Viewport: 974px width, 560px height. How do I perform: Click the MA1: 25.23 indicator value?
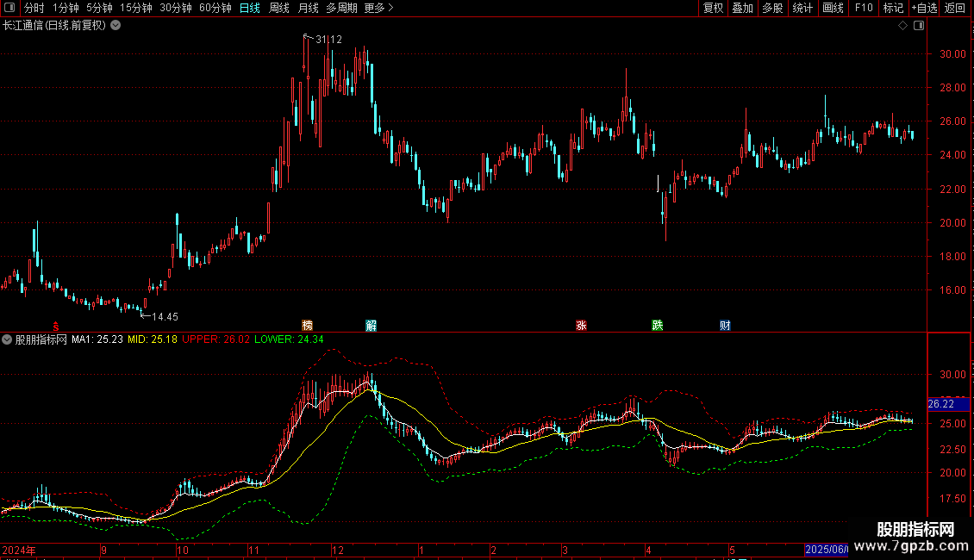(97, 339)
